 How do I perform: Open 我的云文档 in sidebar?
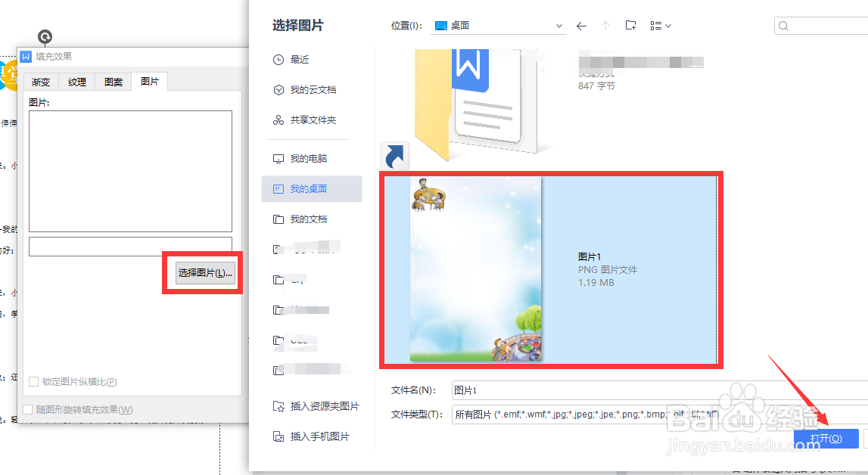[305, 89]
